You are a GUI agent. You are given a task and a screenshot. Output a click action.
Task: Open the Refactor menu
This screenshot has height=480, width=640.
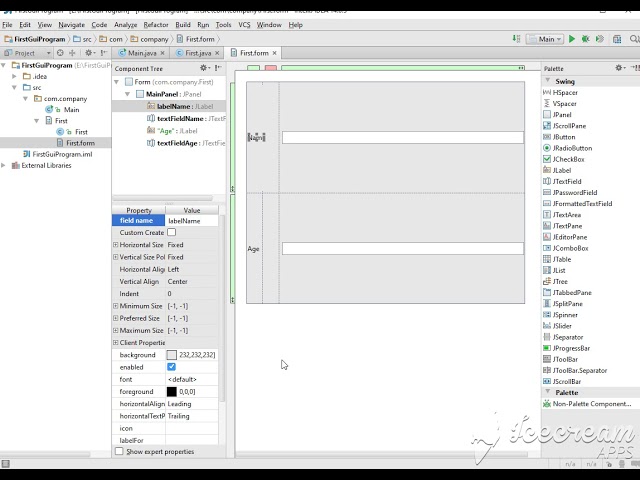click(156, 25)
